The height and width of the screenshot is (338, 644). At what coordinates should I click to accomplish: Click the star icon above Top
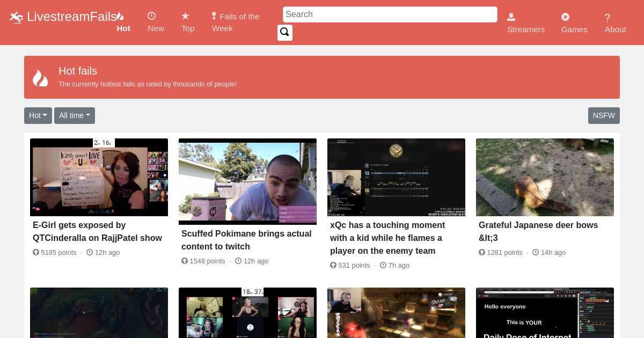click(185, 16)
